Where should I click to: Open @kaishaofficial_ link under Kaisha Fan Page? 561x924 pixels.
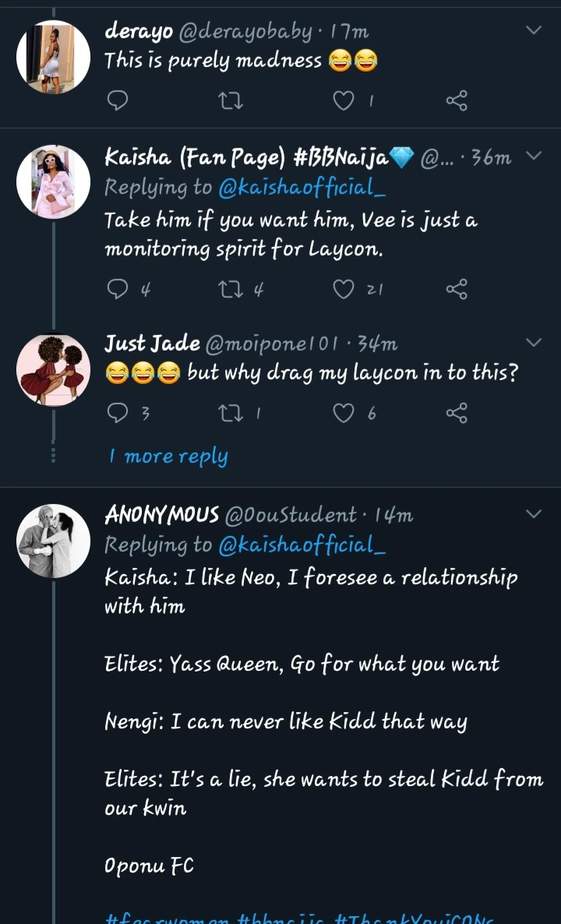pyautogui.click(x=302, y=188)
